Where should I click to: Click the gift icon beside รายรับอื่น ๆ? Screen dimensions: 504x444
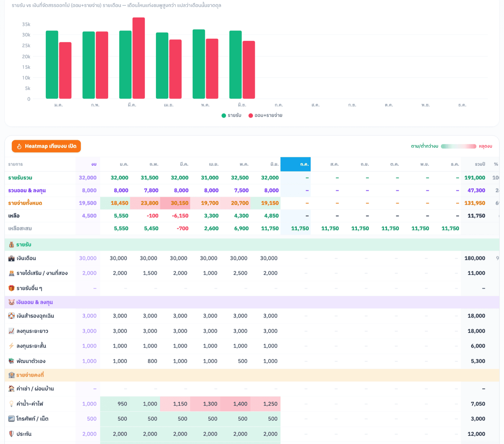click(12, 288)
